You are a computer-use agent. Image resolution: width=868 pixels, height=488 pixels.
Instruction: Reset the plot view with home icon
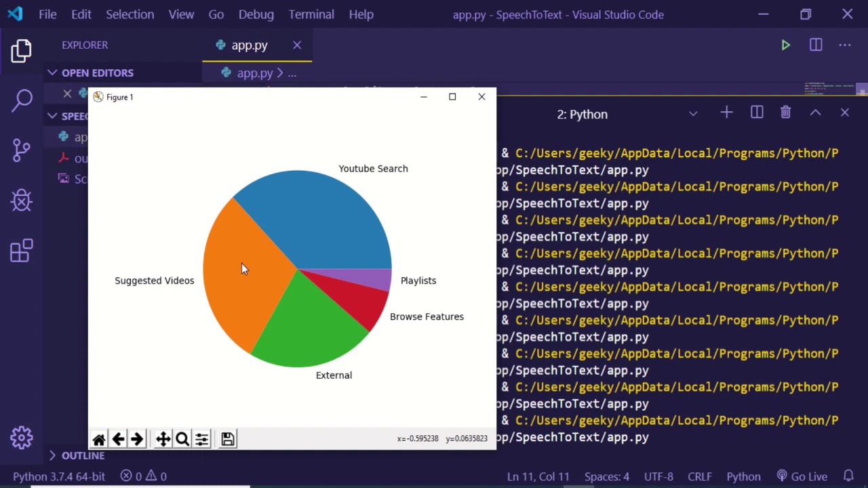point(99,439)
